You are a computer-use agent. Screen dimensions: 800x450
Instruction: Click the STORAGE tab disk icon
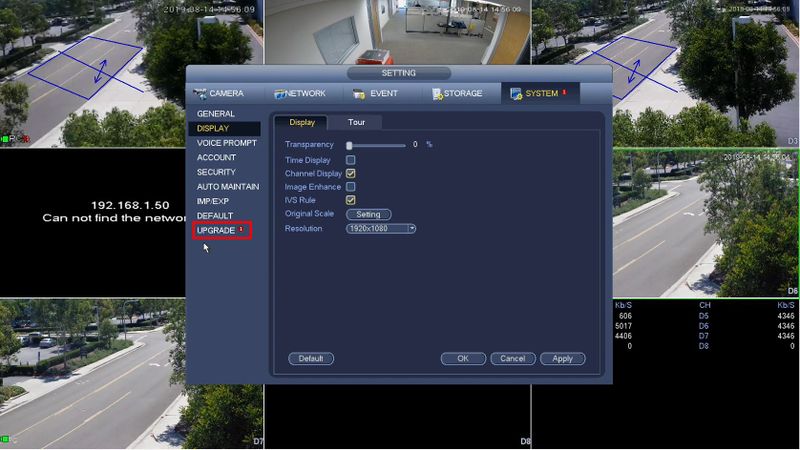437,94
